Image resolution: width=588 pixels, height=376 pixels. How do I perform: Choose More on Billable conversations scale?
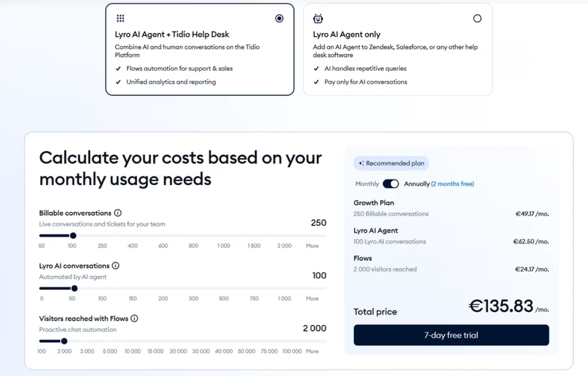pyautogui.click(x=312, y=245)
